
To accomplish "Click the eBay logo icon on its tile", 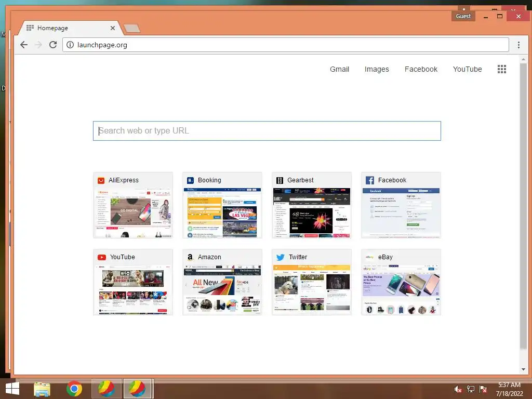I will coord(369,257).
